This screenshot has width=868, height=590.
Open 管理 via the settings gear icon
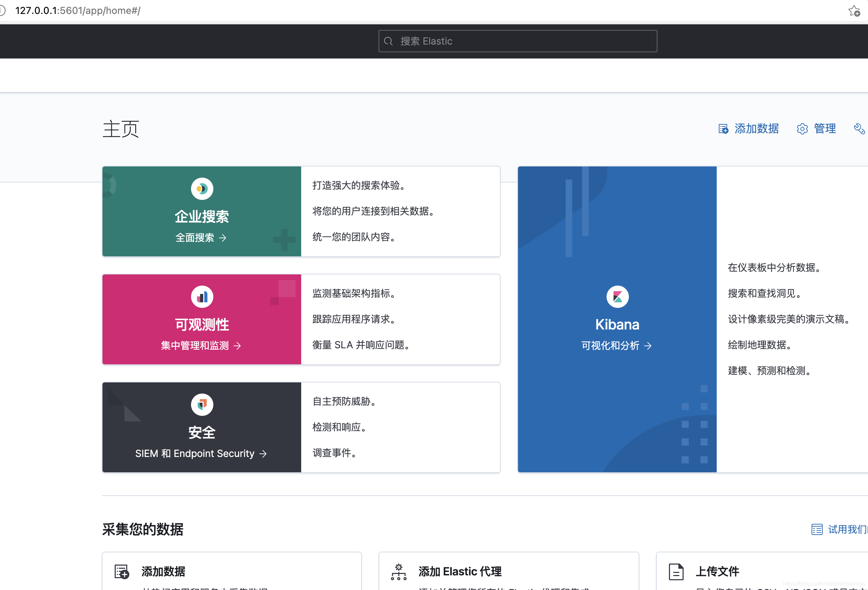point(802,129)
